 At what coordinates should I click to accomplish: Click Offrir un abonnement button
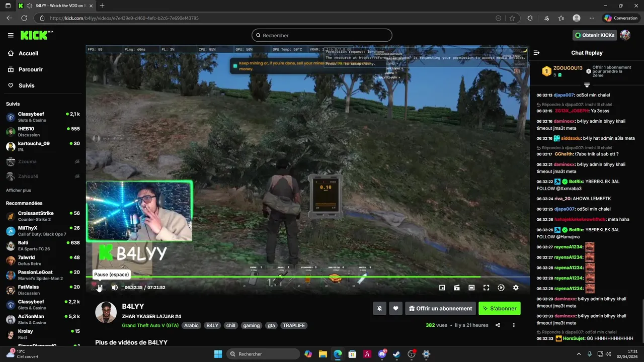(441, 309)
